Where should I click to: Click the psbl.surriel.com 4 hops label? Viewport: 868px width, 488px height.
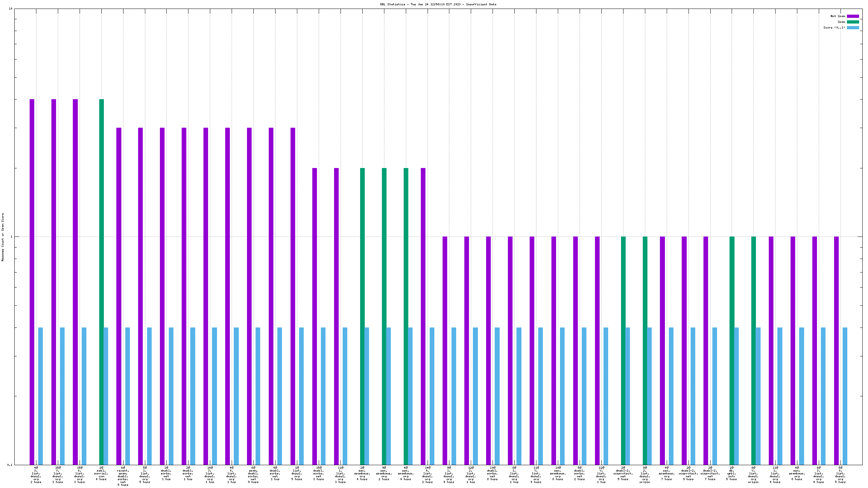coord(101,473)
